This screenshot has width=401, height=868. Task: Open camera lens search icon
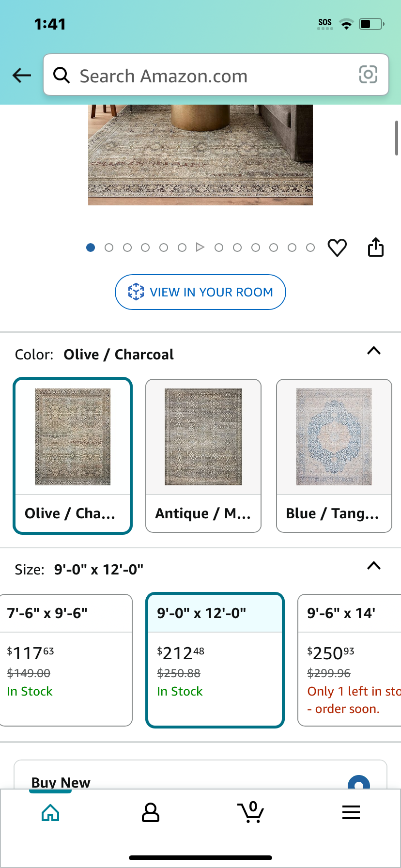[368, 75]
